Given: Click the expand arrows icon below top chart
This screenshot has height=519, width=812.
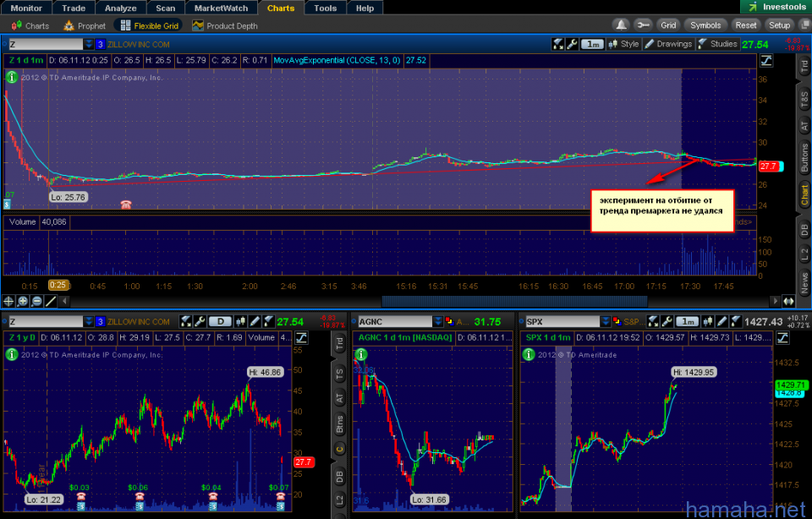Looking at the screenshot, I should [788, 301].
